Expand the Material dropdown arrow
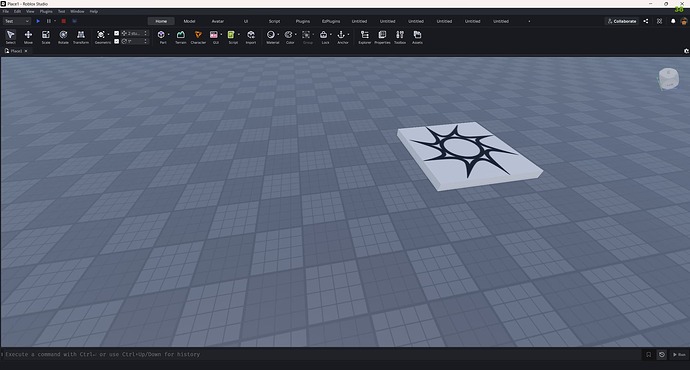This screenshot has width=690, height=370. [278, 35]
